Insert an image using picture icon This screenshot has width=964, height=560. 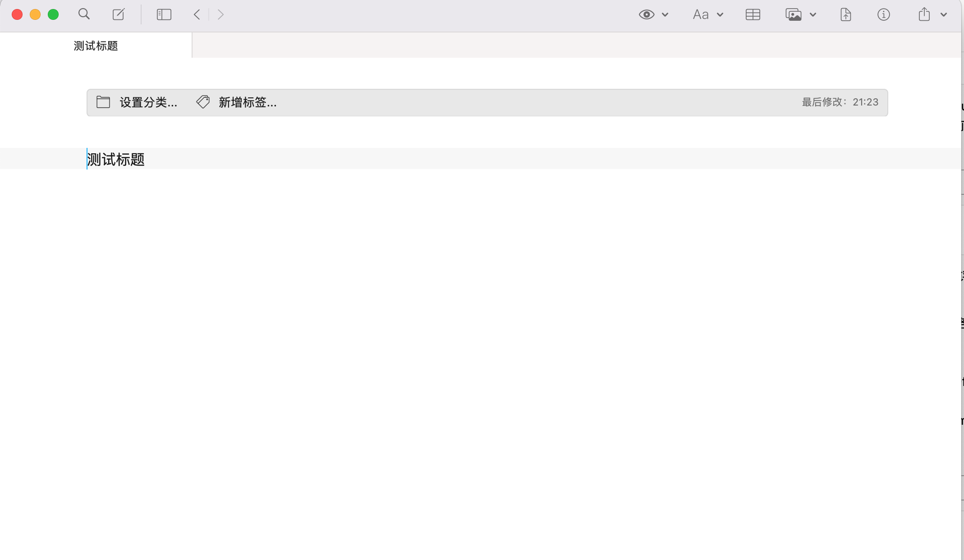pos(793,15)
